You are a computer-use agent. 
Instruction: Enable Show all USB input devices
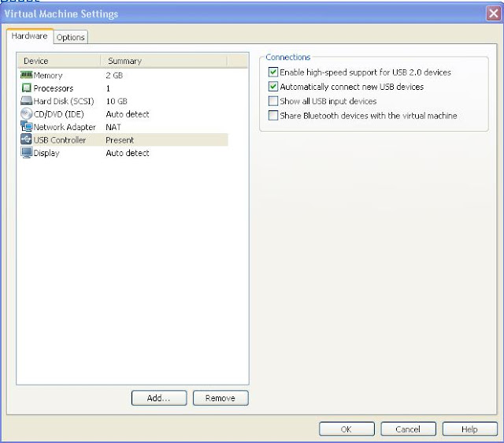273,101
